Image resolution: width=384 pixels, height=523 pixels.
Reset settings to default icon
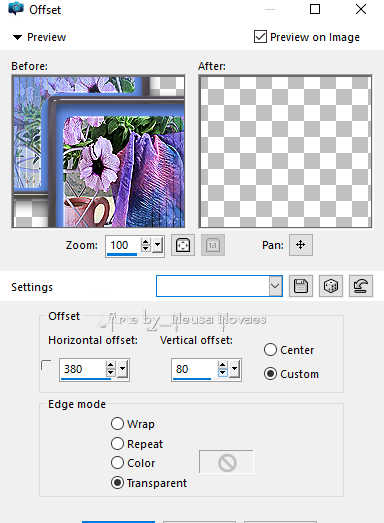coord(361,286)
